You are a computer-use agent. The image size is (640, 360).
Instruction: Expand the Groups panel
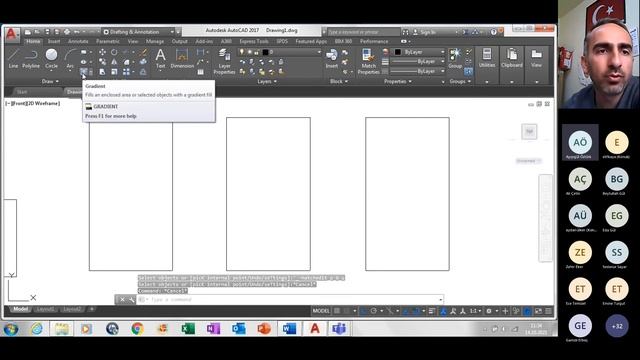coord(460,81)
